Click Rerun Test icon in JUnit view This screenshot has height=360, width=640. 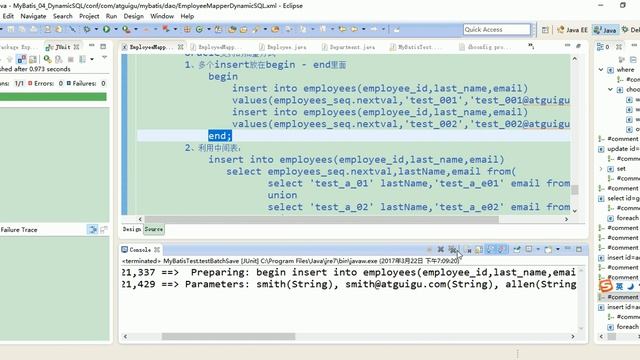click(47, 59)
